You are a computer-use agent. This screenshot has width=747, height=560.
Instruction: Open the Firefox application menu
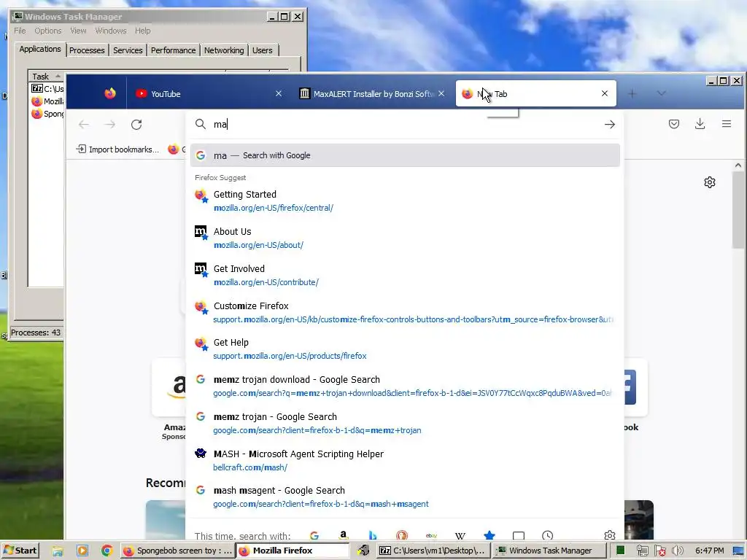coord(727,124)
